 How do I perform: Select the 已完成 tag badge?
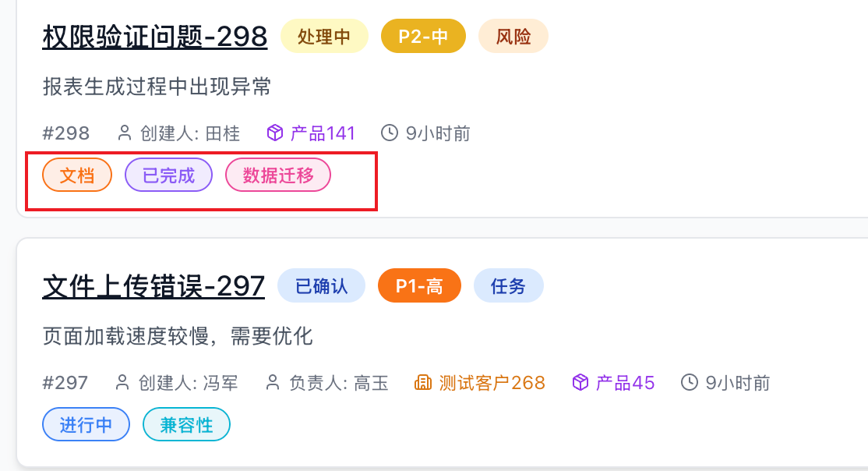click(168, 174)
